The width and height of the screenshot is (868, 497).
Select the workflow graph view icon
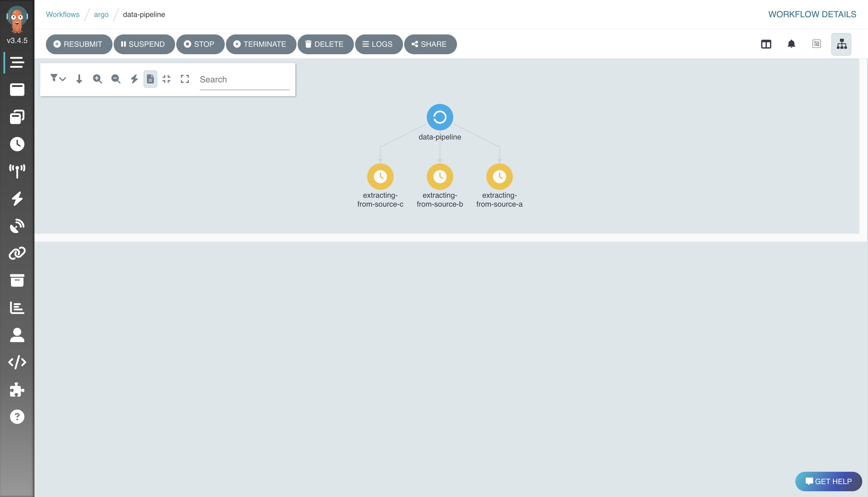[841, 44]
